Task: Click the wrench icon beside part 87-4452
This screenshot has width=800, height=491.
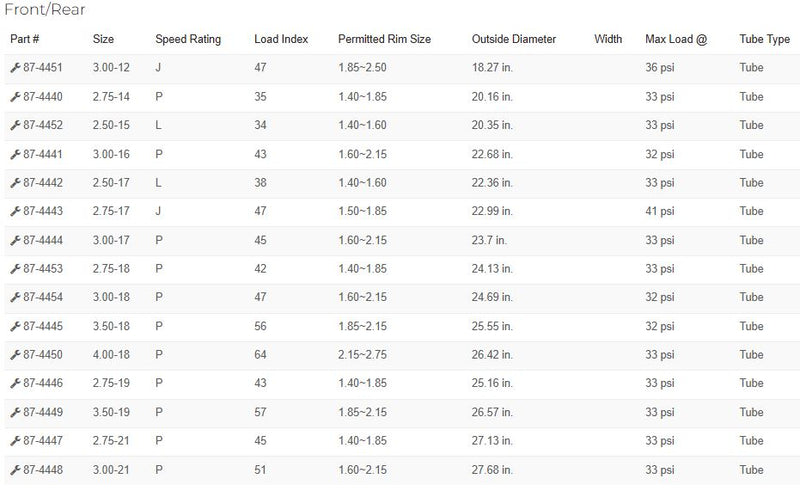Action: click(15, 125)
